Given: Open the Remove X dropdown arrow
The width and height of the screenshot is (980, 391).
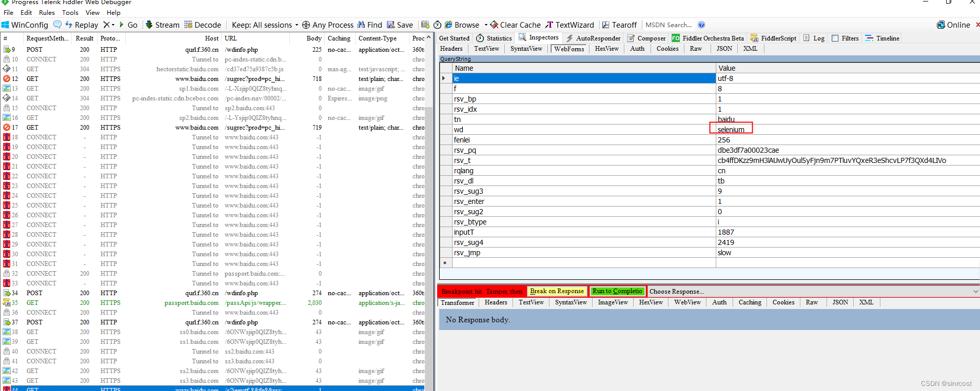Looking at the screenshot, I should coord(113,25).
